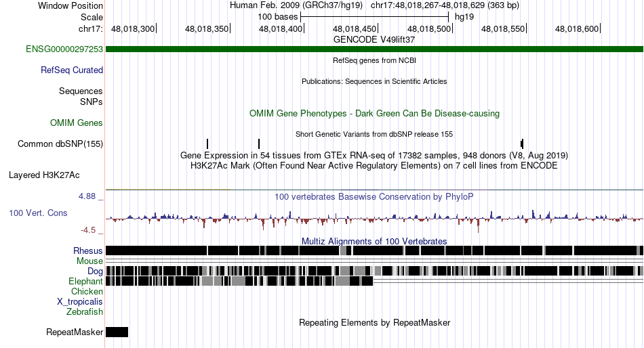The height and width of the screenshot is (348, 644).
Task: Click the Rhesus alignment block row
Action: (x=374, y=251)
